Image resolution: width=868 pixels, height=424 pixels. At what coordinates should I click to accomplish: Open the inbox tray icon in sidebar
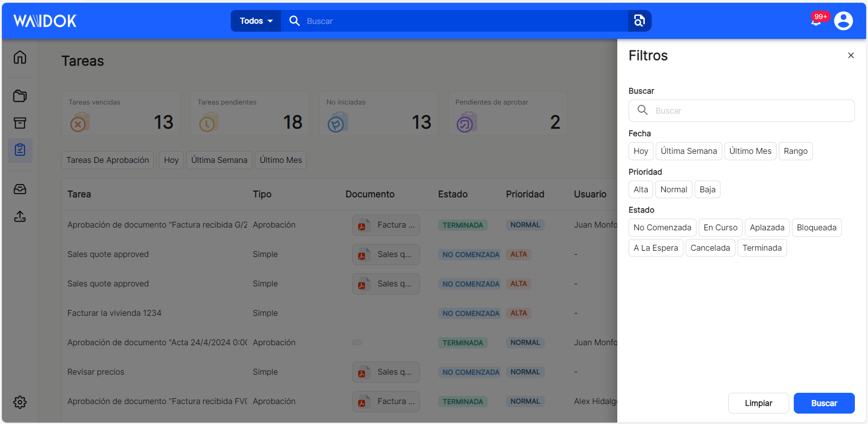point(20,189)
